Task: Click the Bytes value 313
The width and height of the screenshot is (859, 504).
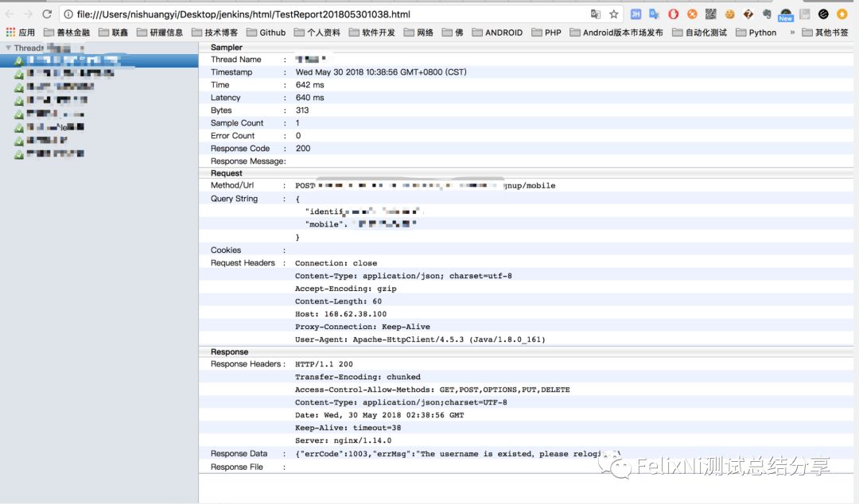Action: click(302, 110)
